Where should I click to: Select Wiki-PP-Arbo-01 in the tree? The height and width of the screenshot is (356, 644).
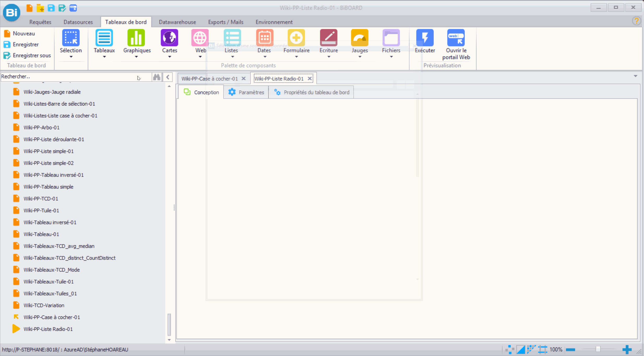(41, 127)
